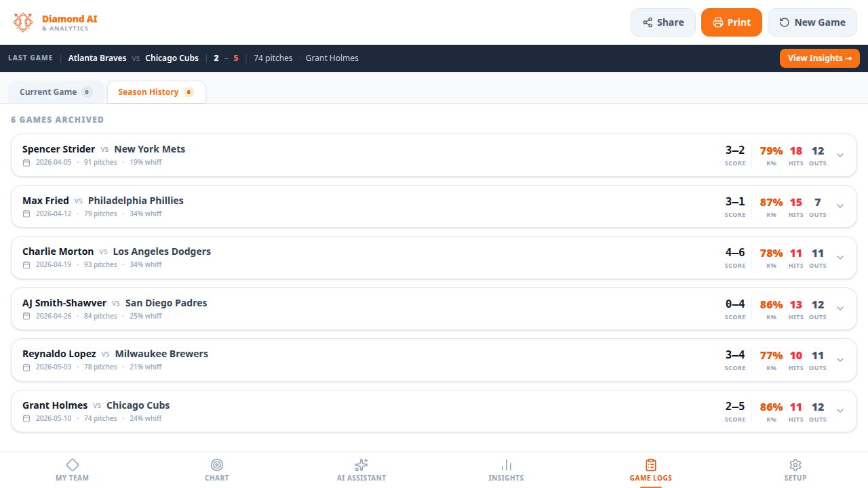The height and width of the screenshot is (488, 868).
Task: Select the Season History tab
Action: coord(157,92)
